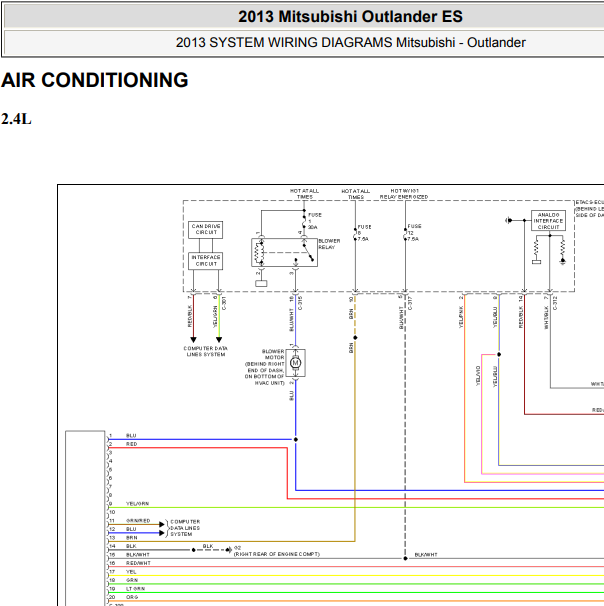This screenshot has height=606, width=604.
Task: Select the "AIR CONDITIONING" heading
Action: point(95,80)
